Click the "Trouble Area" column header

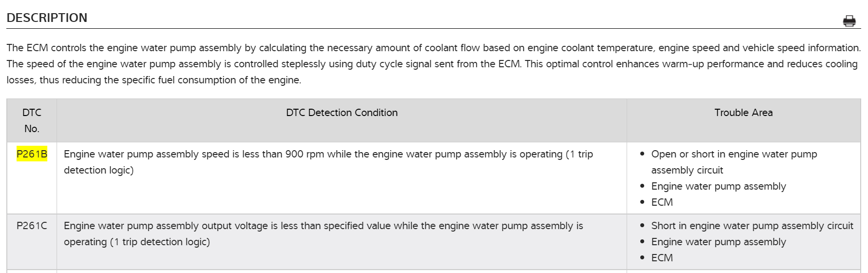743,113
